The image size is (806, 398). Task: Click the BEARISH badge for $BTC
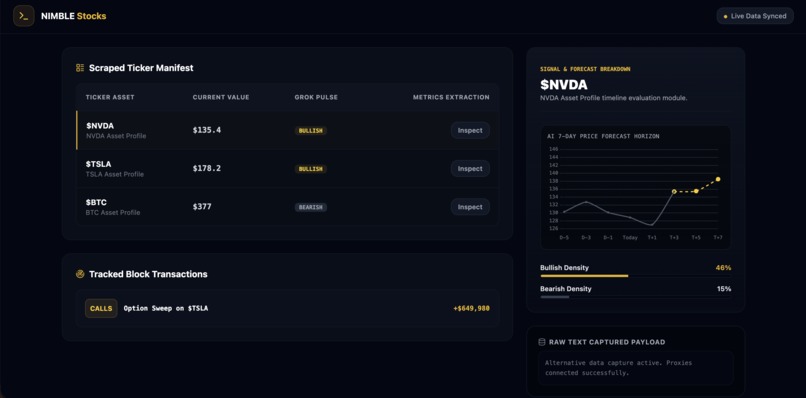pos(310,207)
